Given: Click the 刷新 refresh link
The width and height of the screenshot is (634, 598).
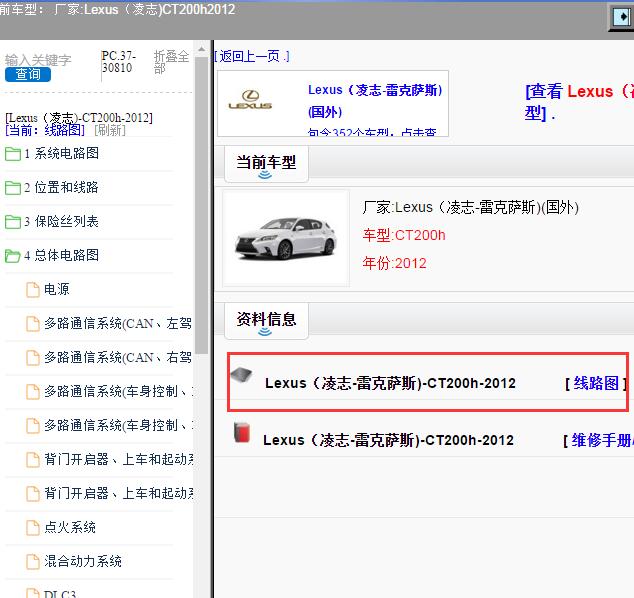Looking at the screenshot, I should coord(110,130).
